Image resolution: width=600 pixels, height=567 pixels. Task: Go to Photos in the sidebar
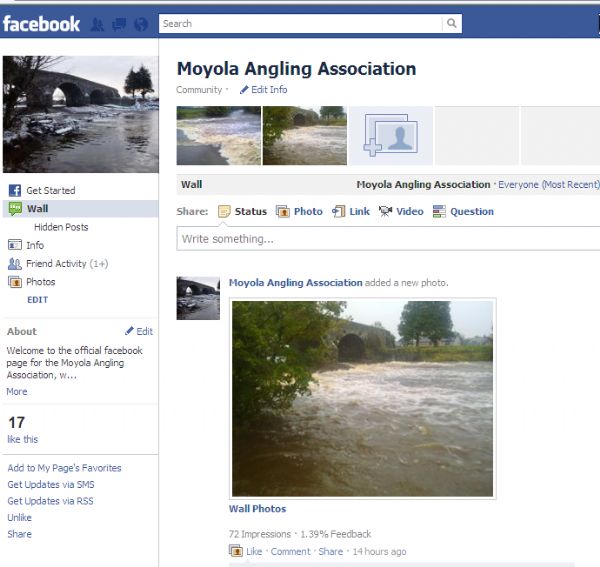coord(40,282)
